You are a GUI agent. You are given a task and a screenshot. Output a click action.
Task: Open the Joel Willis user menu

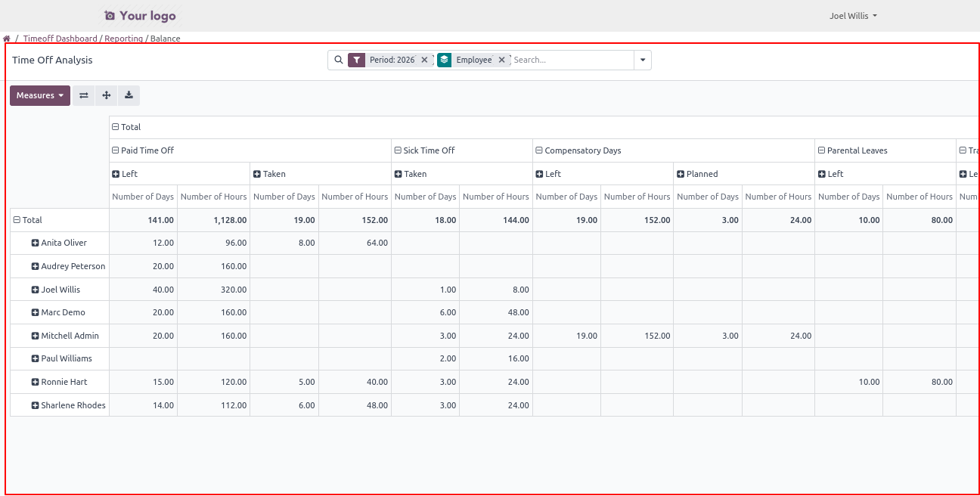[x=853, y=16]
